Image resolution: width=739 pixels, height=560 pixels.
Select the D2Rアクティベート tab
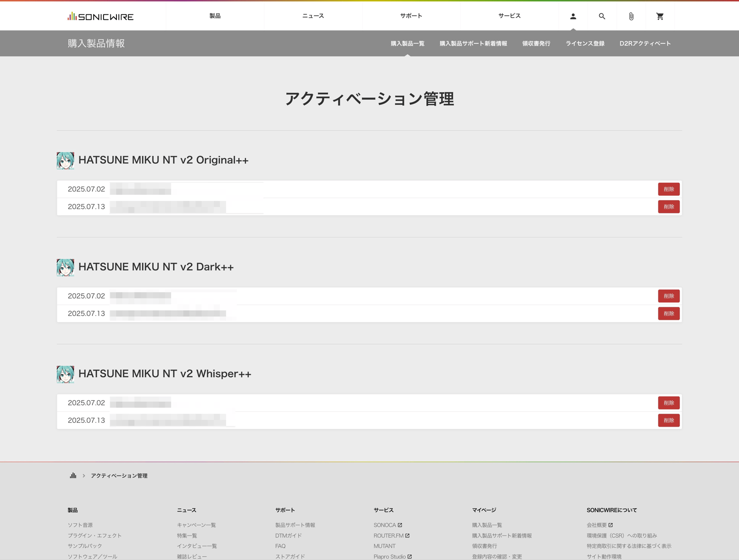click(645, 43)
